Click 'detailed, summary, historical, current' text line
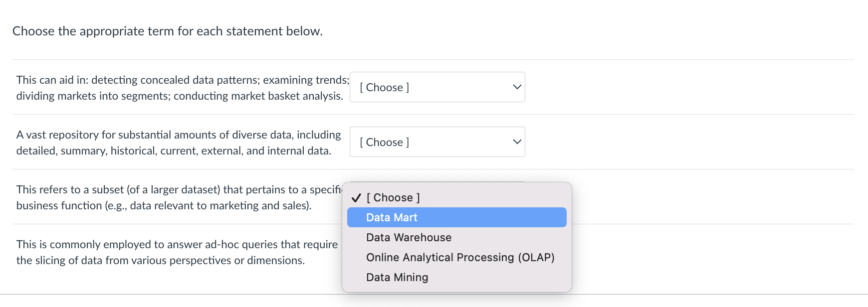The image size is (868, 307). pyautogui.click(x=174, y=151)
